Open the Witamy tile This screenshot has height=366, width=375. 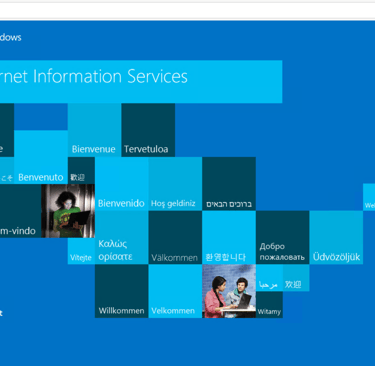269,305
